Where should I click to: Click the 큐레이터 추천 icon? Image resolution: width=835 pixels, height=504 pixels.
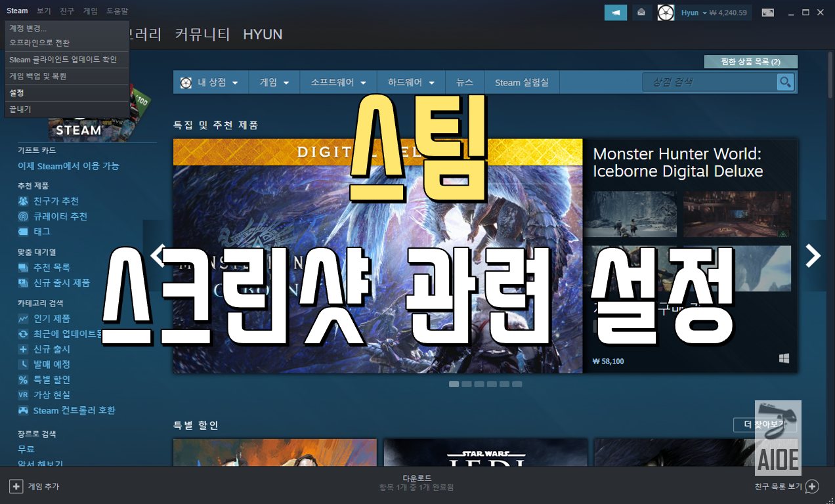23,217
